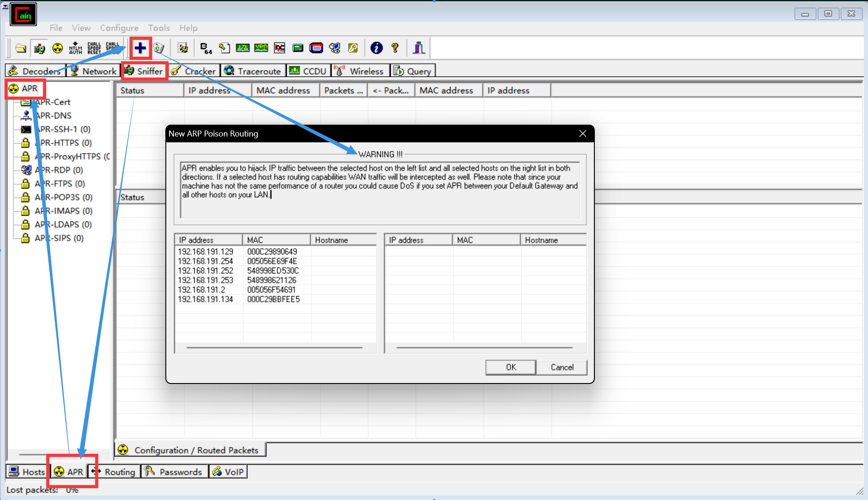Open the View menu
Viewport: 868px width, 500px height.
pyautogui.click(x=81, y=28)
